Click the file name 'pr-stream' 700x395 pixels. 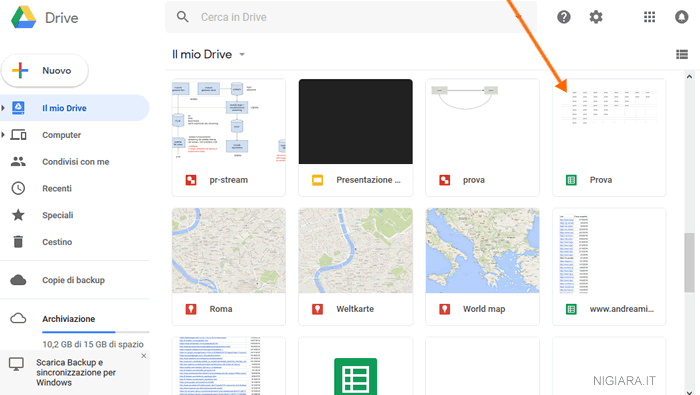click(229, 180)
